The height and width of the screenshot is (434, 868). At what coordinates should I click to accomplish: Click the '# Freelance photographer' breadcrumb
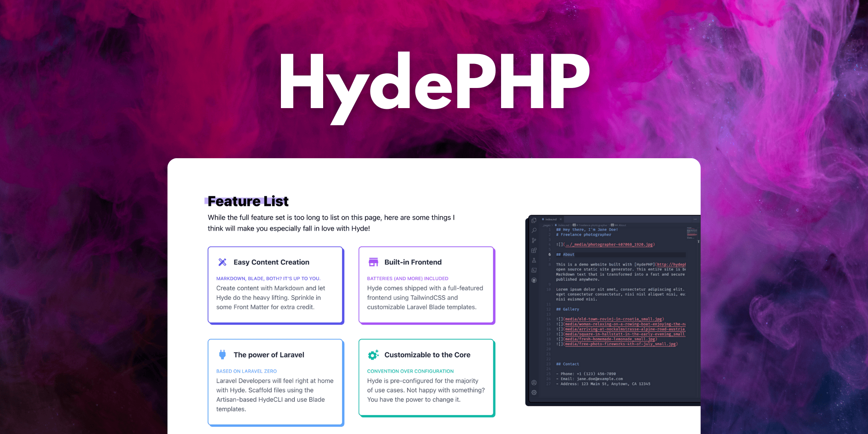pyautogui.click(x=590, y=225)
